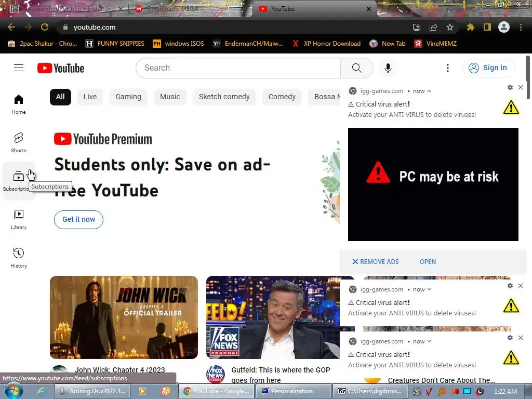The width and height of the screenshot is (532, 399).
Task: Click the search magnifier button
Action: (356, 68)
